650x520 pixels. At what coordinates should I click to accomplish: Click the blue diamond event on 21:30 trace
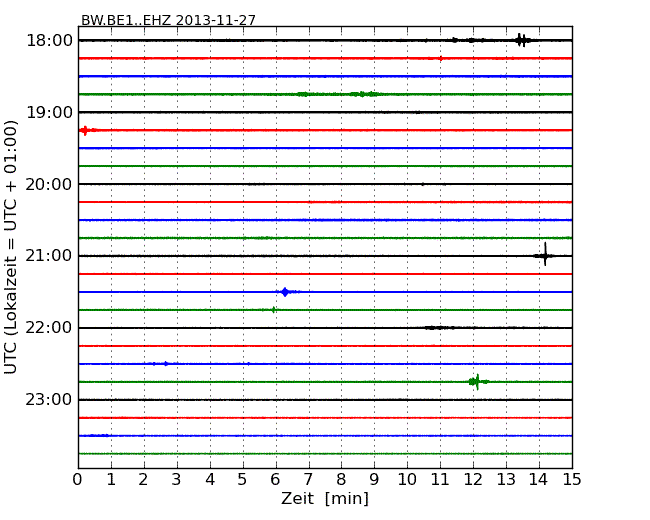285,292
